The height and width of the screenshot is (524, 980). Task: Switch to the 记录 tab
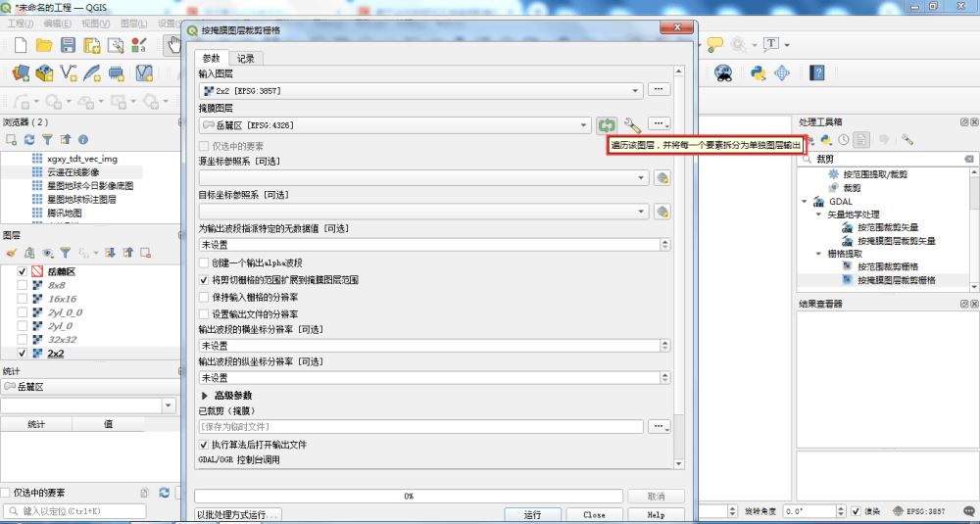(x=245, y=59)
